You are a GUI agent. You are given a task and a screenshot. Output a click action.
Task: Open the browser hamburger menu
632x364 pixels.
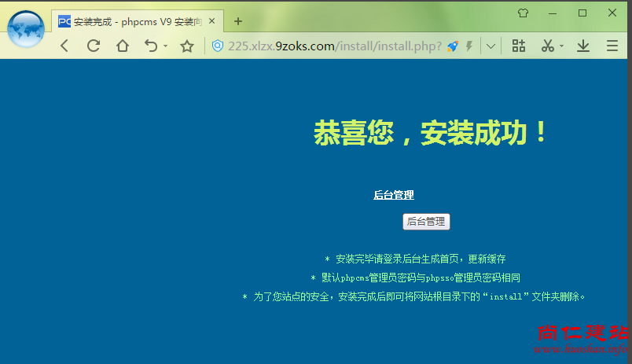pyautogui.click(x=612, y=46)
